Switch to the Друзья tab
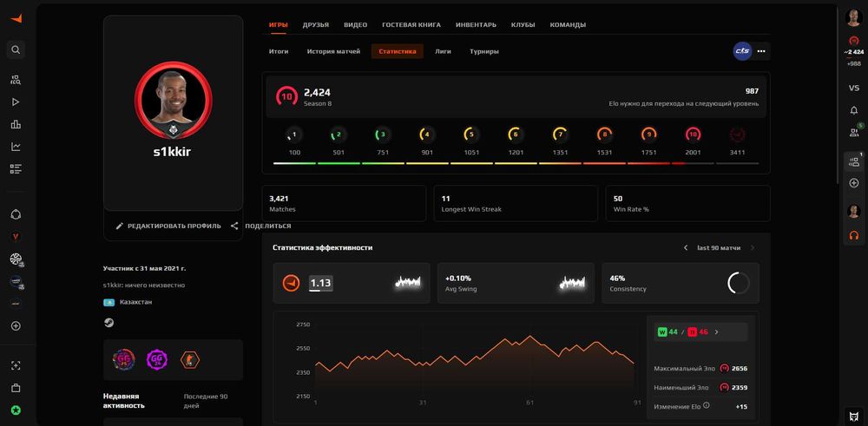Screen dimensions: 868x426 pyautogui.click(x=316, y=24)
